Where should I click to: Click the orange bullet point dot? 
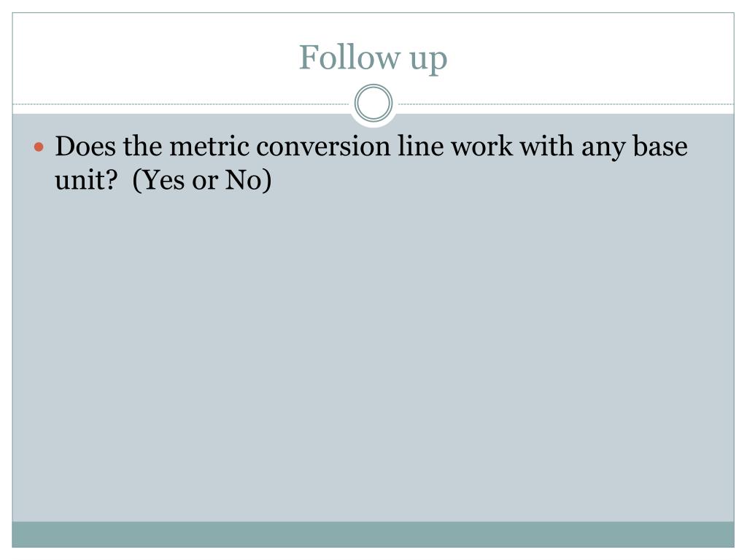(x=39, y=147)
